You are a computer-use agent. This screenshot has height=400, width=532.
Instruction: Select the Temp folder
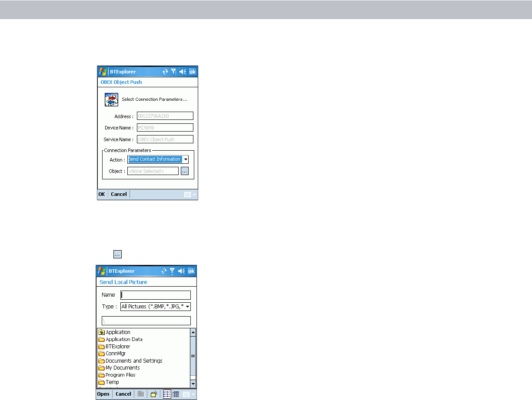click(x=109, y=382)
